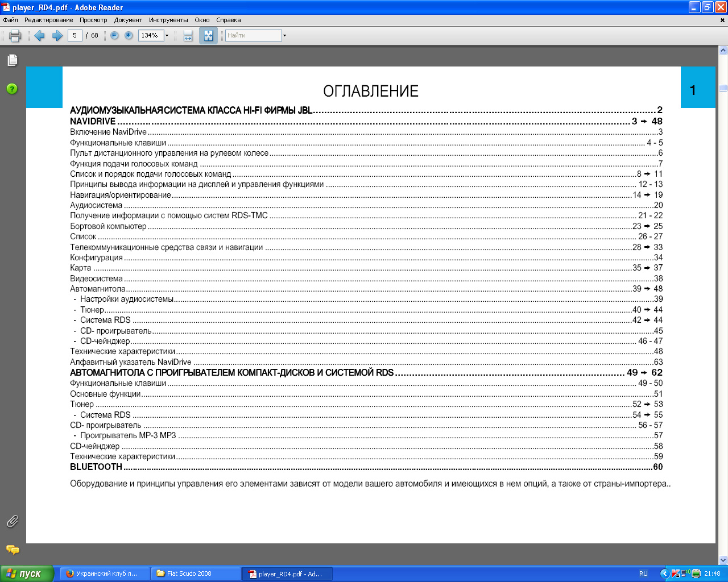
Task: Expand the 134% zoom level dropdown
Action: [x=167, y=36]
